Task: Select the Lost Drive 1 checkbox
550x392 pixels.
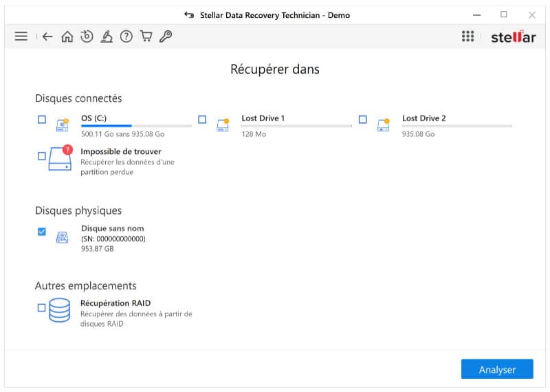Action: pyautogui.click(x=202, y=120)
